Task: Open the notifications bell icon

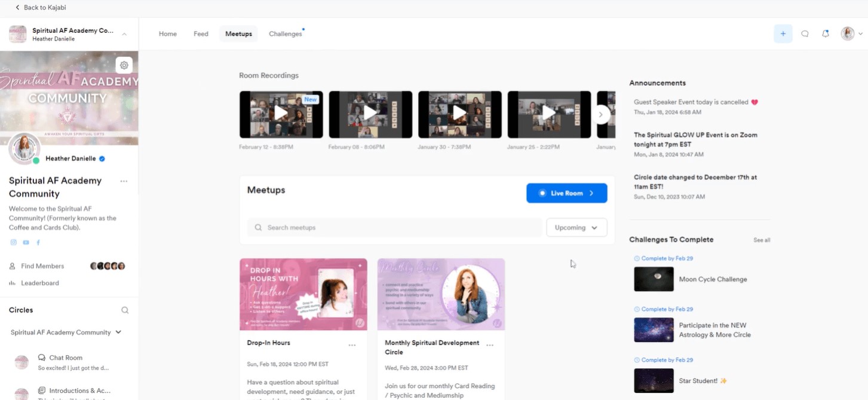Action: (825, 34)
